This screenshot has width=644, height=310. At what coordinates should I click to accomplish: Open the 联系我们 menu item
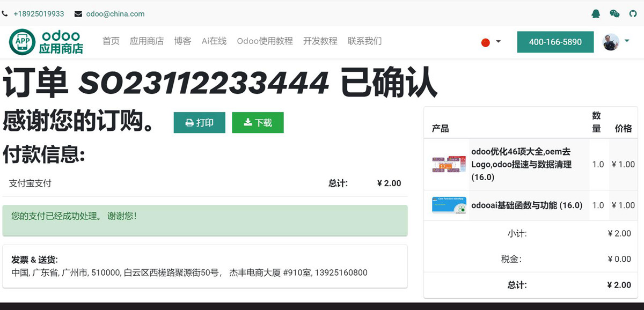pos(364,41)
